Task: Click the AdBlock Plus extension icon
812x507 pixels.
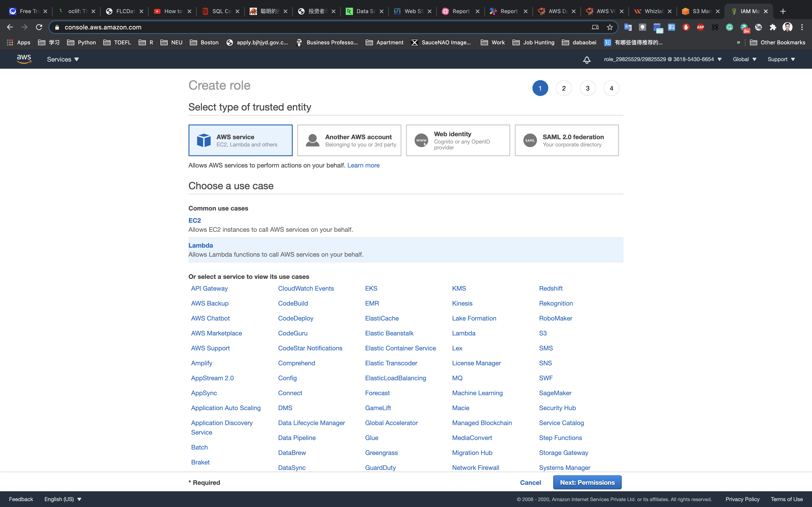Action: [700, 27]
